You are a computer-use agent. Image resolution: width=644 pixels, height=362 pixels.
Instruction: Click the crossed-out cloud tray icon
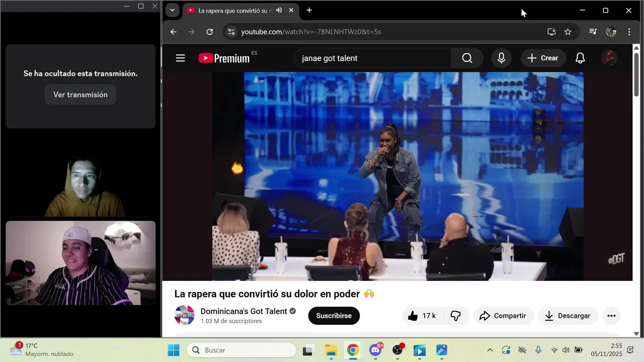click(x=522, y=350)
